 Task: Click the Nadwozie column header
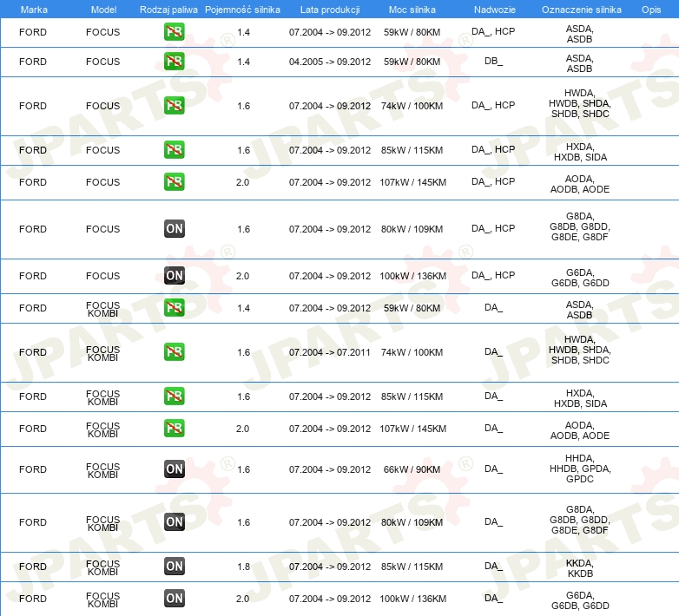495,10
